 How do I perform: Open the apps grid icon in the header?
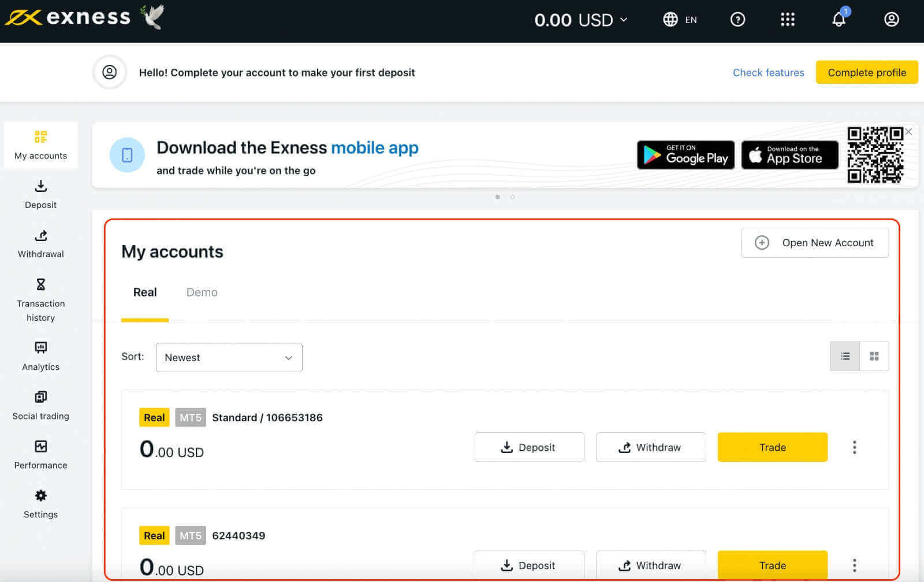788,19
